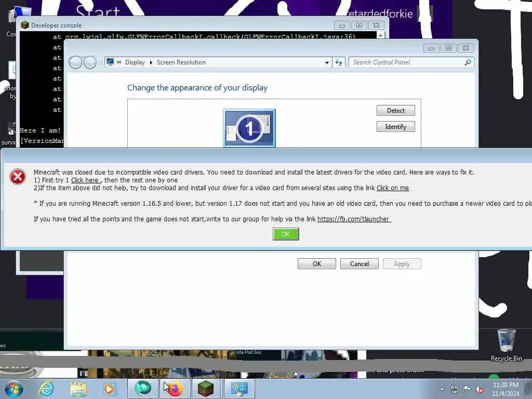The width and height of the screenshot is (532, 399).
Task: Open the 'Click on me' driver download link
Action: [393, 188]
